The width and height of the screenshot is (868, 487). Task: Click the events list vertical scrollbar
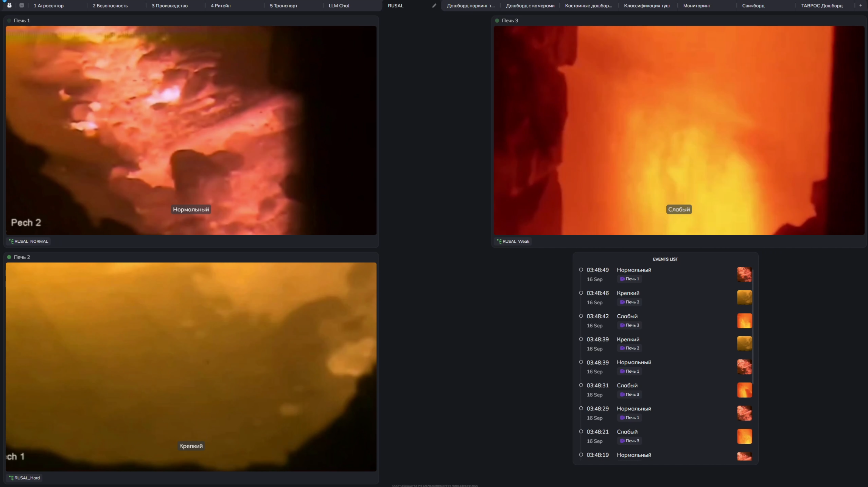pyautogui.click(x=753, y=326)
